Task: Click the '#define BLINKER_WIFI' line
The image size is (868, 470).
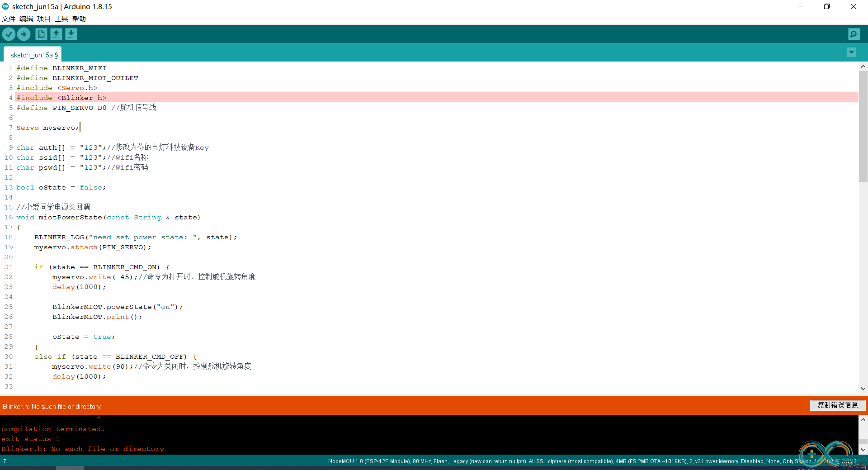Action: pyautogui.click(x=61, y=68)
